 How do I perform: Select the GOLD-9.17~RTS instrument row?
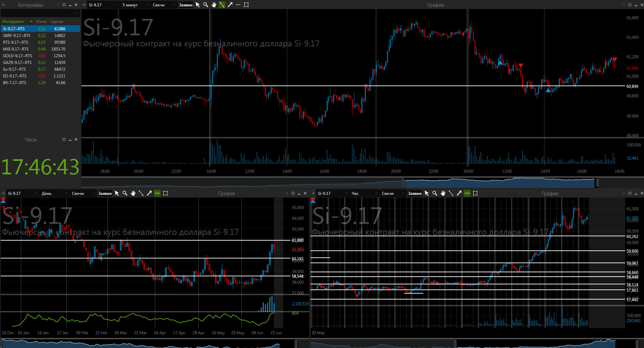[x=18, y=56]
